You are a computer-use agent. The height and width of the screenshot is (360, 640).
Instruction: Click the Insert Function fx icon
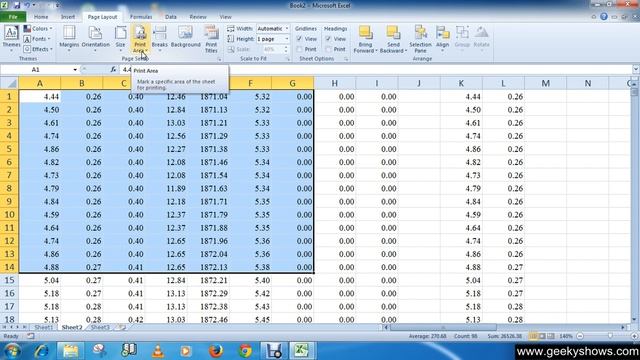pos(113,70)
